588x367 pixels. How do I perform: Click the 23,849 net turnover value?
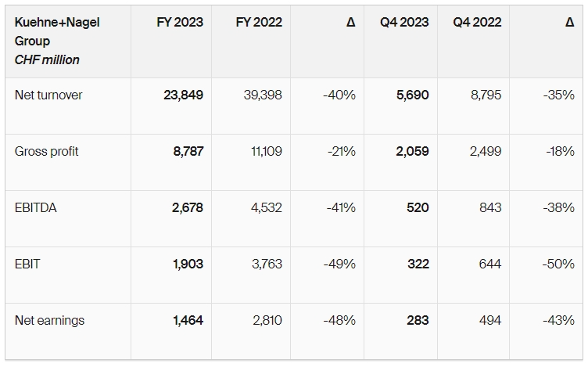(x=183, y=95)
